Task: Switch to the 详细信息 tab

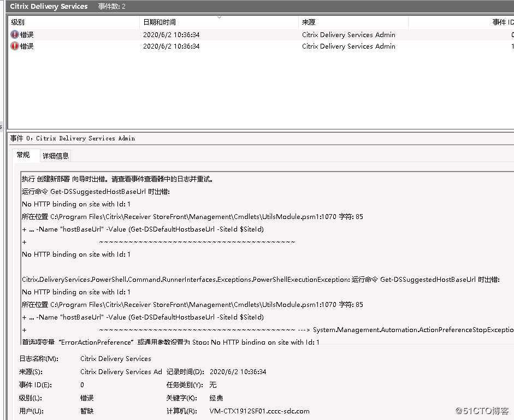Action: click(56, 156)
